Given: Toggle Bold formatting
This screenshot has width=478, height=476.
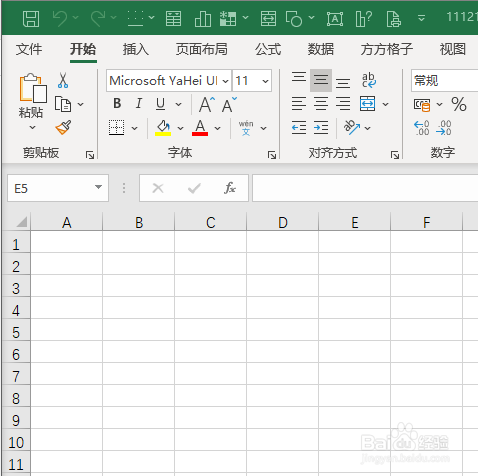Looking at the screenshot, I should pos(117,104).
